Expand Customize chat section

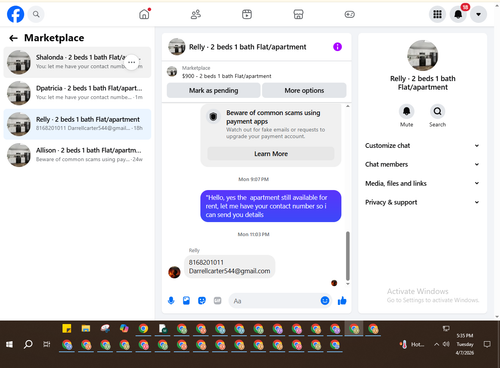click(x=422, y=146)
